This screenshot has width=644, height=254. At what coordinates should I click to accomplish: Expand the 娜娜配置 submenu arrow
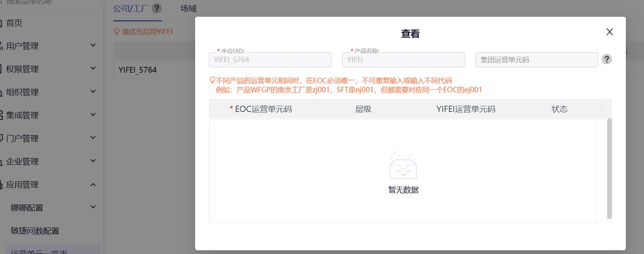[93, 207]
